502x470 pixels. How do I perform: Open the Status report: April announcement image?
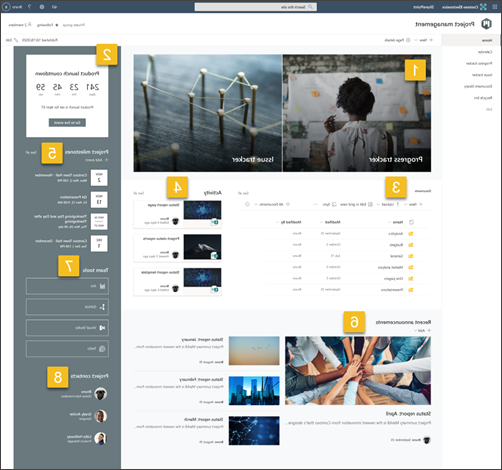[358, 371]
